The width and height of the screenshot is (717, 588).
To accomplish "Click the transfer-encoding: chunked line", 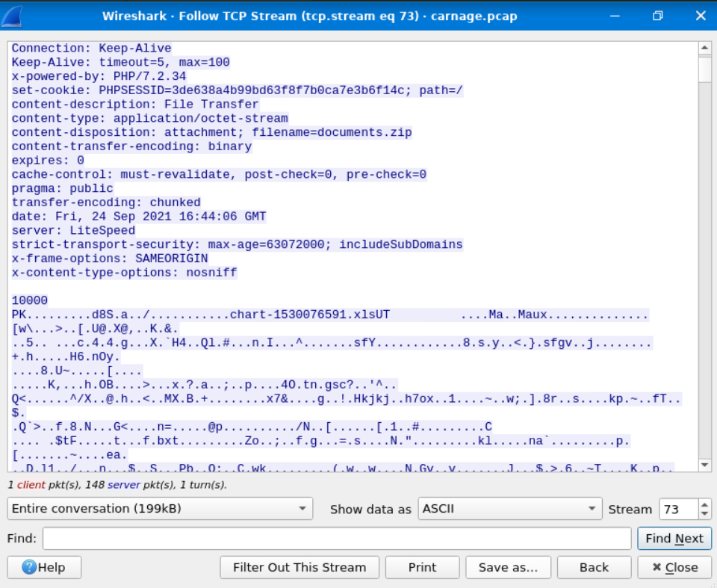I will pyautogui.click(x=106, y=202).
